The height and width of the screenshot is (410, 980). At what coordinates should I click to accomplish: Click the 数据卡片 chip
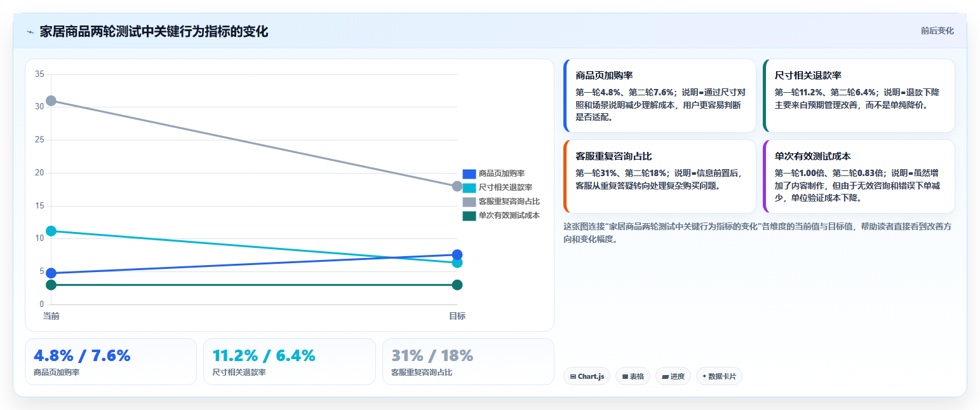(x=719, y=376)
